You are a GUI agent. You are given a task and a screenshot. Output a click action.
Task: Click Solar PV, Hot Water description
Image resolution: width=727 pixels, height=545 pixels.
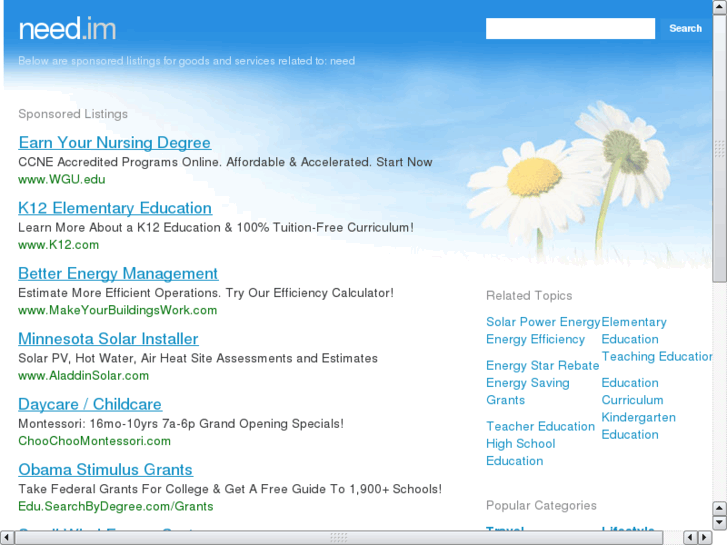pyautogui.click(x=198, y=358)
